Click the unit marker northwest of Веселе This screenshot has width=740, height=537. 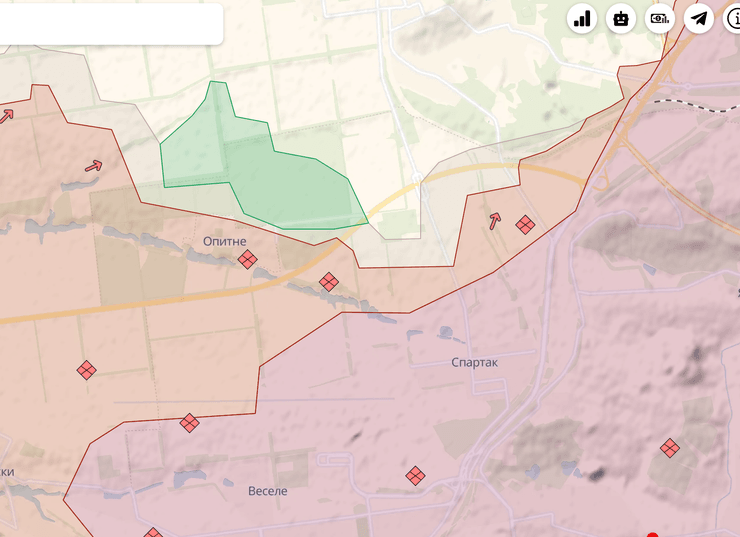(x=189, y=423)
